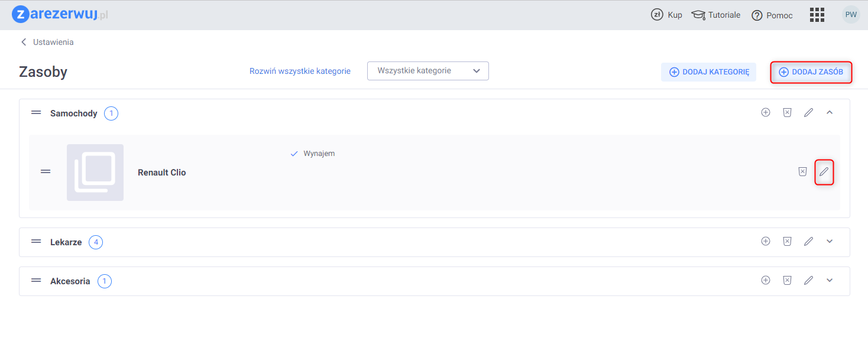The height and width of the screenshot is (338, 868).
Task: Click the Dodaj kategorię button
Action: [x=708, y=72]
